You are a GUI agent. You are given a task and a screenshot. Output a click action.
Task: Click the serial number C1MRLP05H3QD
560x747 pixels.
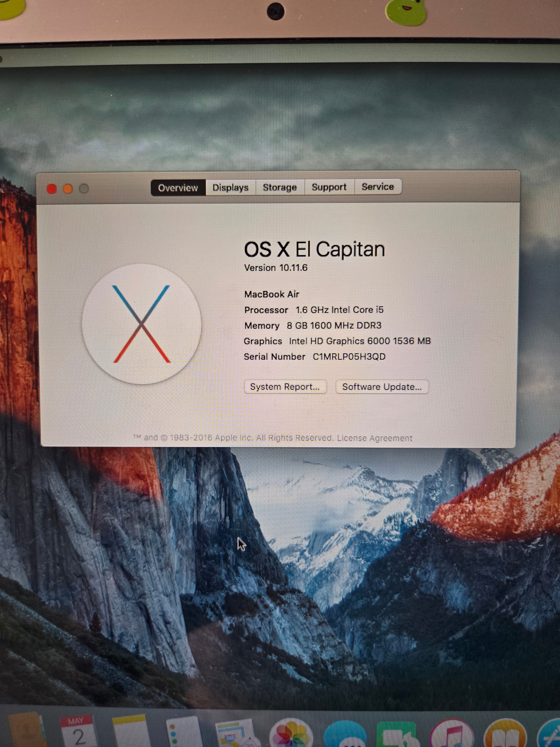(x=349, y=357)
